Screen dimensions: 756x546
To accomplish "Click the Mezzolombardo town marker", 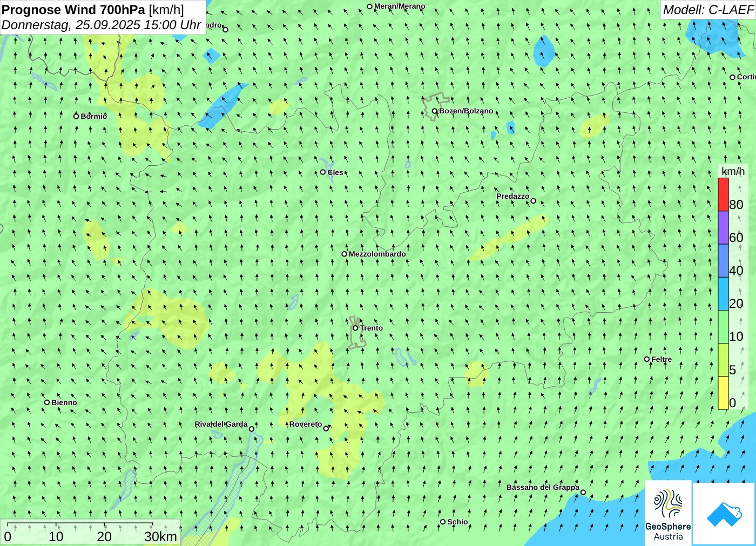I will point(344,254).
